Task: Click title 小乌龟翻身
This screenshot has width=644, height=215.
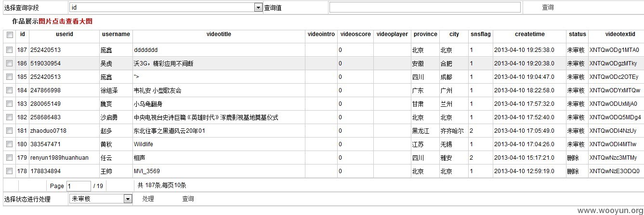Action: [x=148, y=104]
